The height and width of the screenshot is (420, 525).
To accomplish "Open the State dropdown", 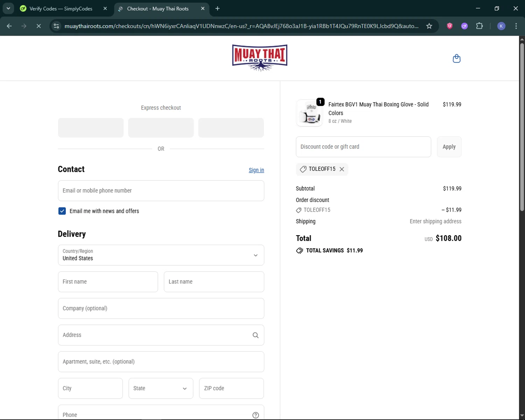I will coord(161,388).
